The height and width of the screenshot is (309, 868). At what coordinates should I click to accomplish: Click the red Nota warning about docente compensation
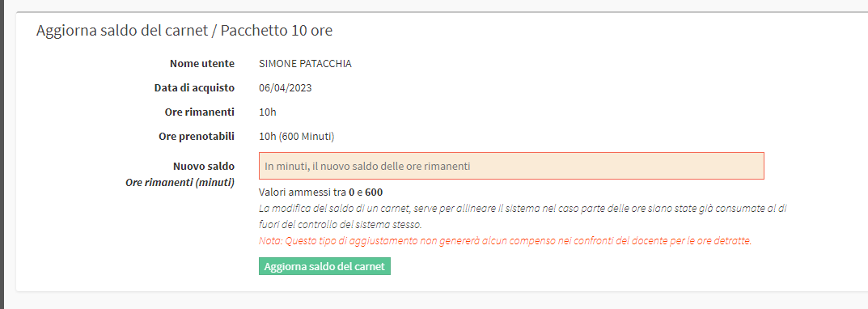[506, 241]
